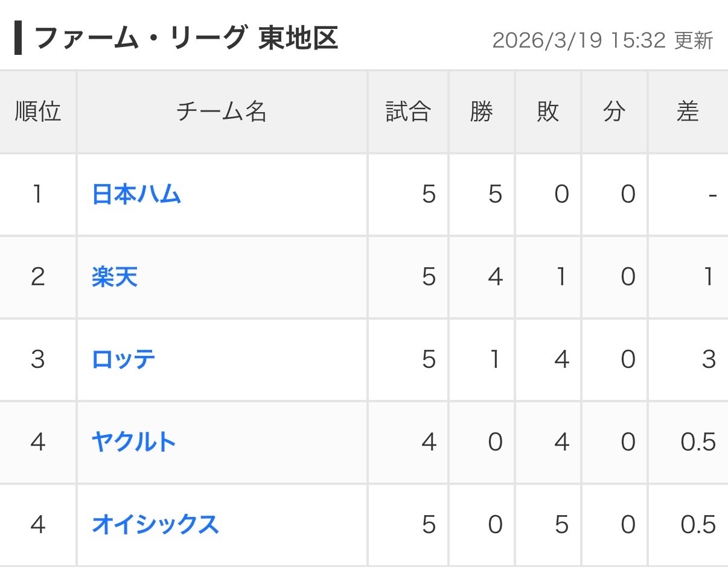The image size is (728, 573).
Task: Click 日本ハム's games-behind cell showing a dash
Action: click(x=712, y=194)
